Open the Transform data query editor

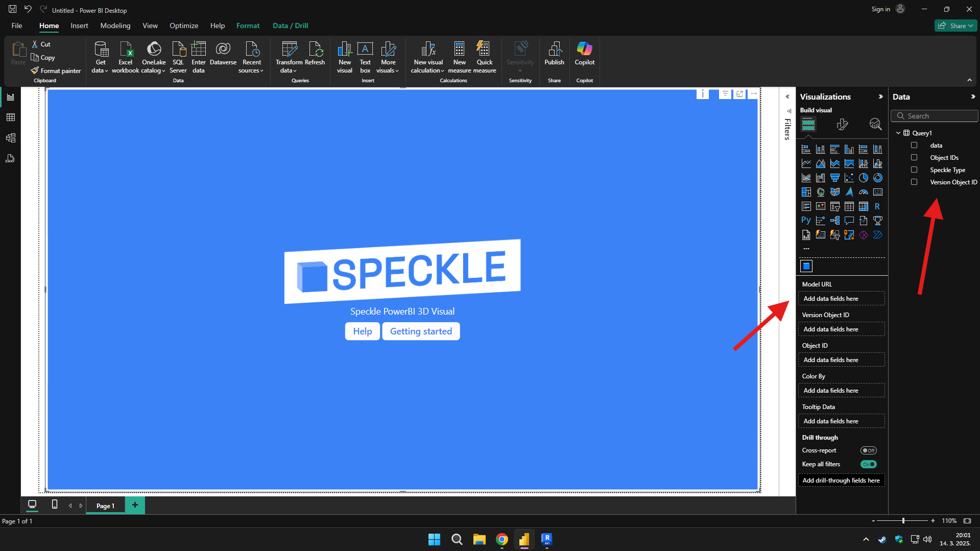tap(289, 57)
